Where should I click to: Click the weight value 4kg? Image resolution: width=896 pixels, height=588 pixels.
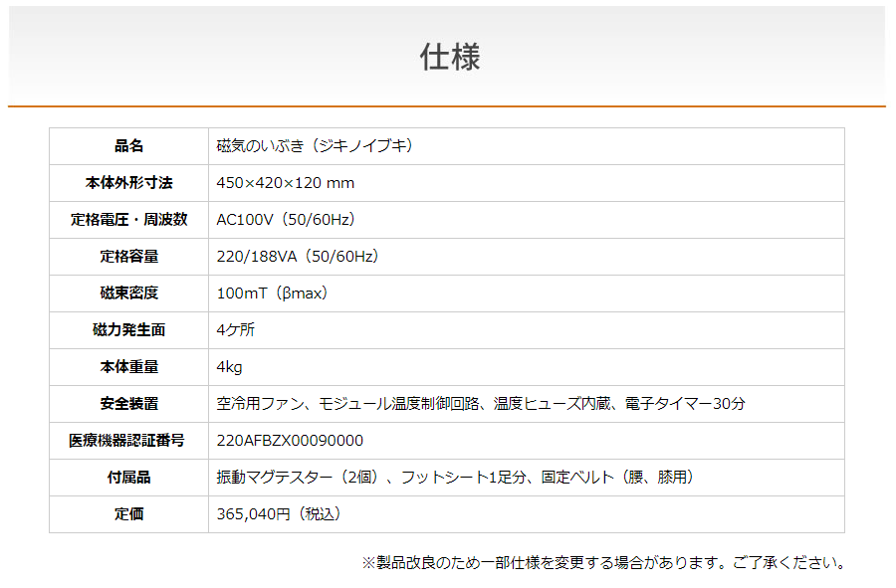coord(229,367)
